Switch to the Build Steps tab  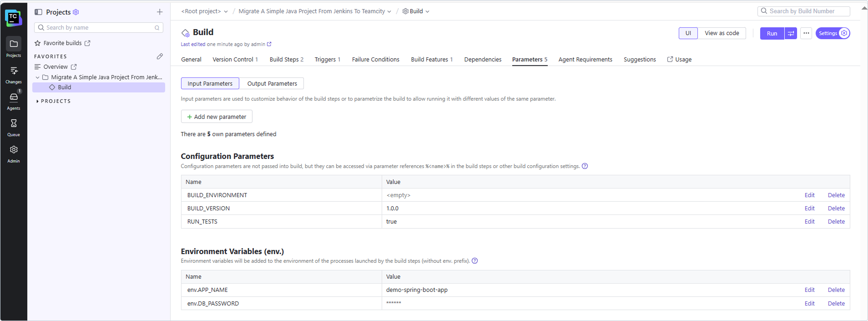tap(286, 60)
